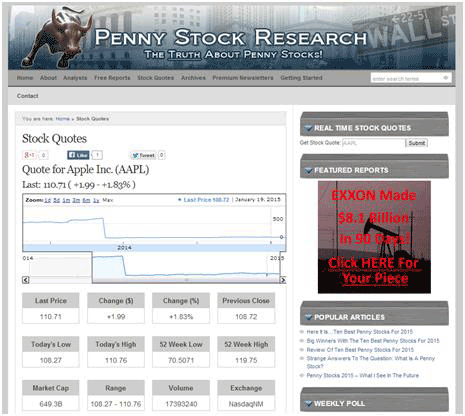Open the Free Reports menu item
465x416 pixels.
(x=112, y=78)
